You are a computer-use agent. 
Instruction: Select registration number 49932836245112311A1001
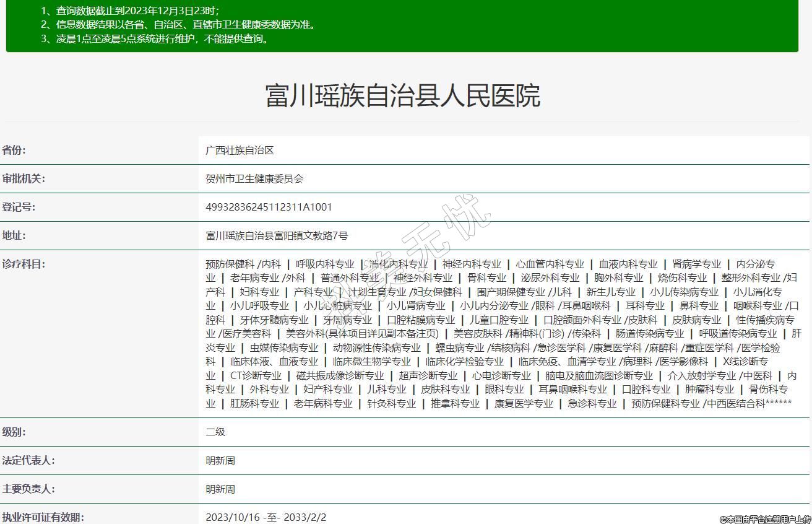[269, 207]
